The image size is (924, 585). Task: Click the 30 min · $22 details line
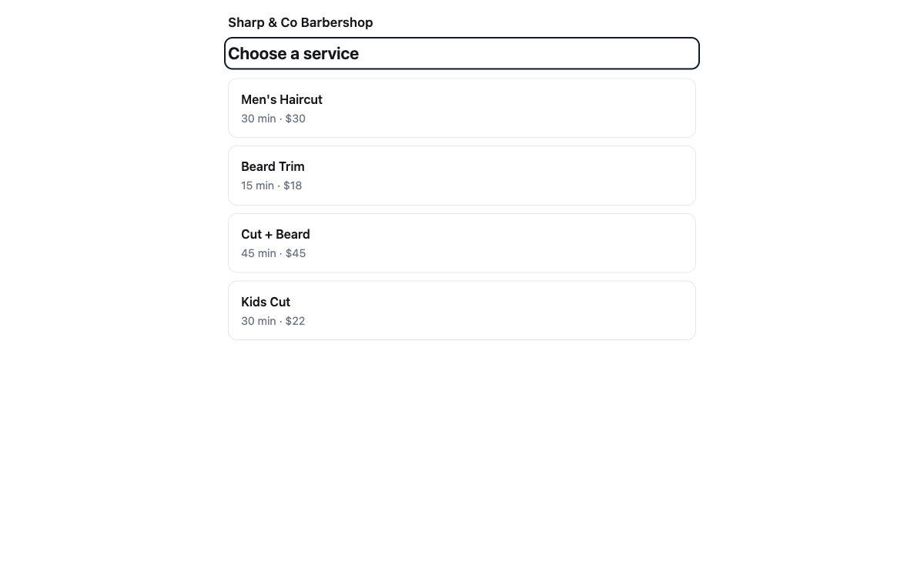[273, 321]
